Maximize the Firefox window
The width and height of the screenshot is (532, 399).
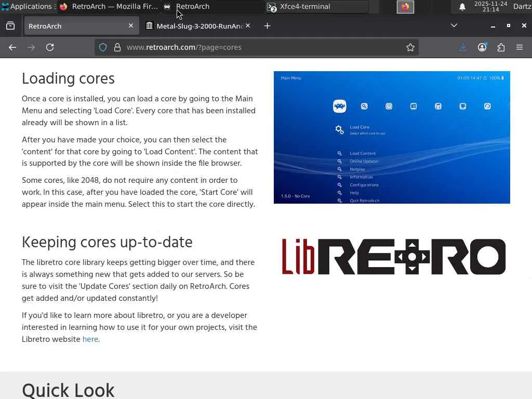(509, 26)
